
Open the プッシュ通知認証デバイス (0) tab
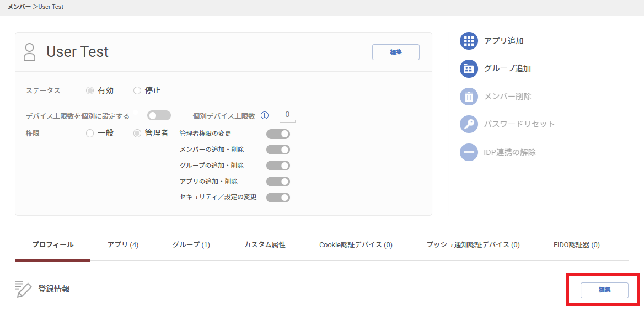tap(473, 245)
